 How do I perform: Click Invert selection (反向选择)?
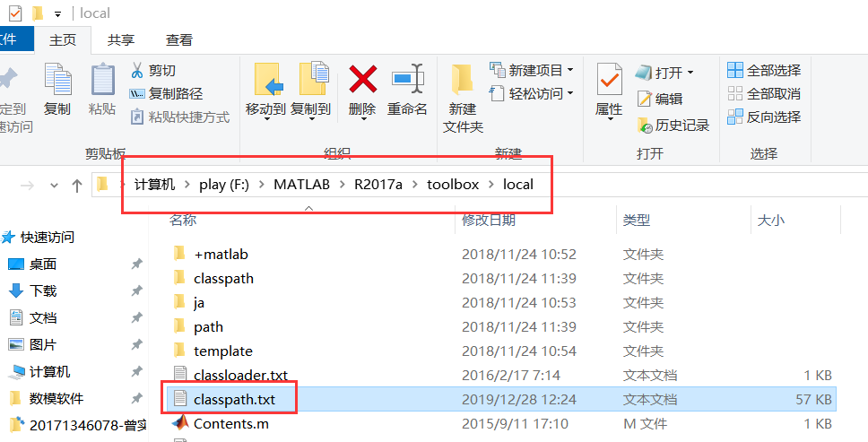764,117
